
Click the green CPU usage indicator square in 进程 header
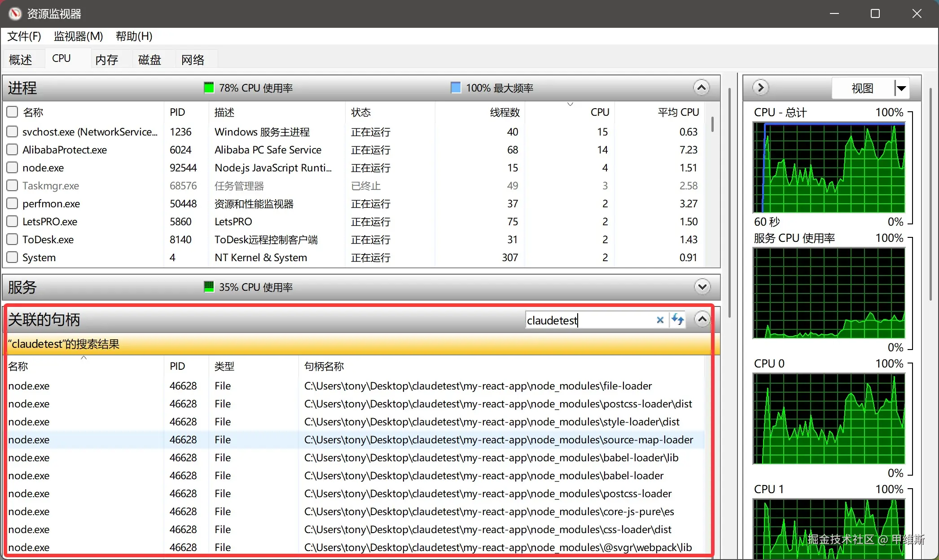209,88
